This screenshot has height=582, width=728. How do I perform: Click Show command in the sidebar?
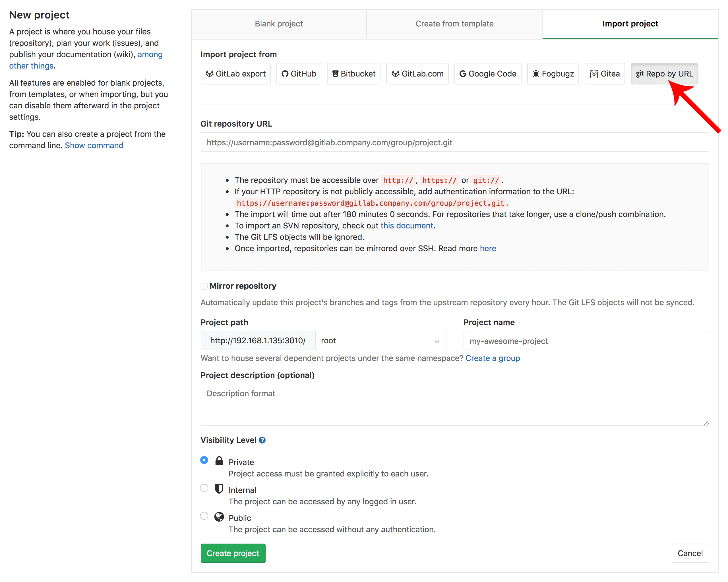pyautogui.click(x=94, y=145)
